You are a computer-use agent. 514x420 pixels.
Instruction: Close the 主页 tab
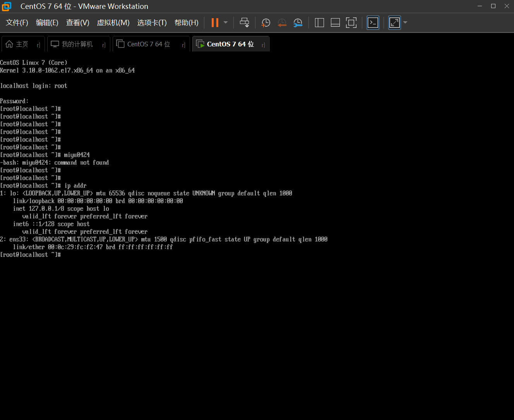(x=38, y=45)
